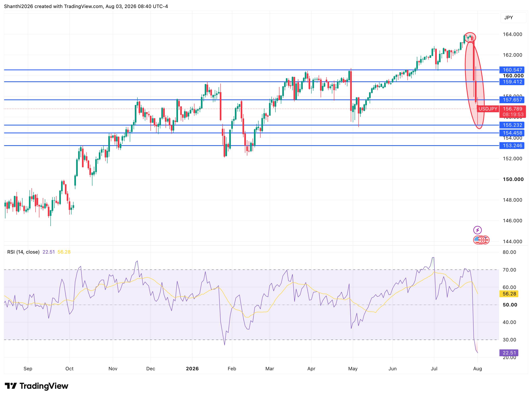
Task: Click the yellow RSI average 56.28 in legend
Action: (x=64, y=252)
